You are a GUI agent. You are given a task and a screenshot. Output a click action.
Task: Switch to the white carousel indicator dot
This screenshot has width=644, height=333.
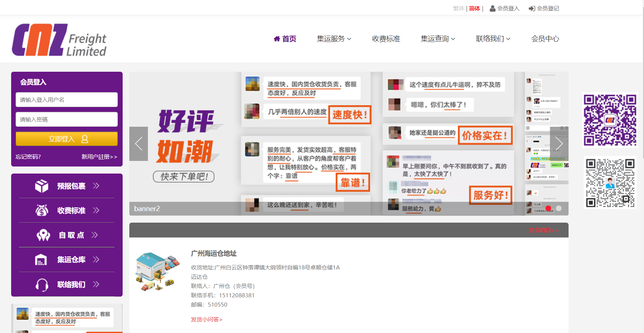559,208
